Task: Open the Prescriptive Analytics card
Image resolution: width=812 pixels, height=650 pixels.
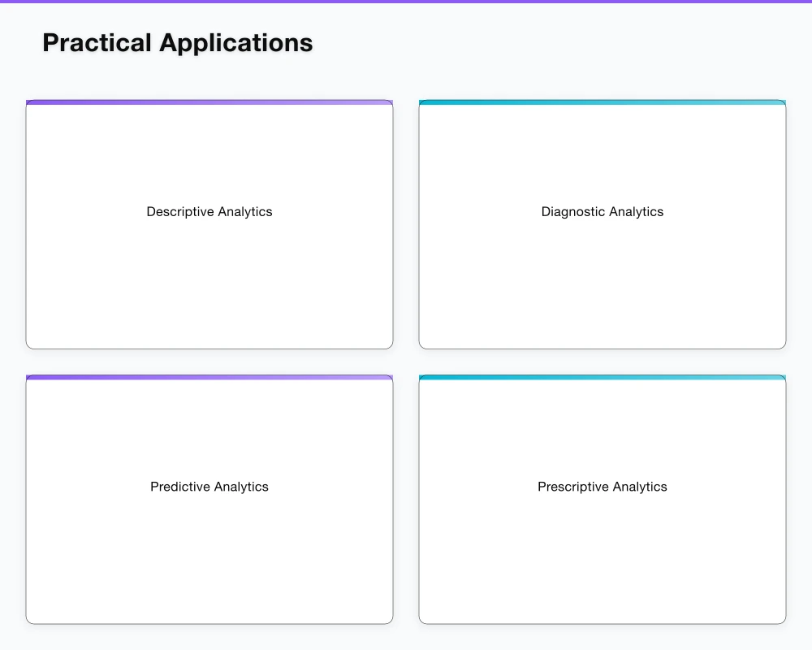Action: (x=603, y=500)
